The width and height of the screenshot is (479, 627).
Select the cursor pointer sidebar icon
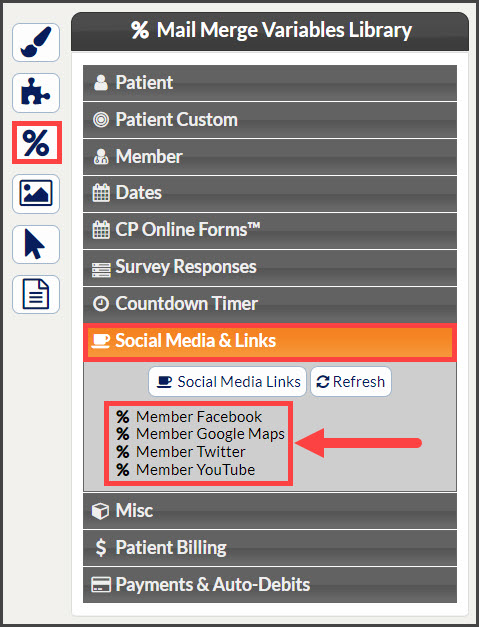(x=36, y=244)
